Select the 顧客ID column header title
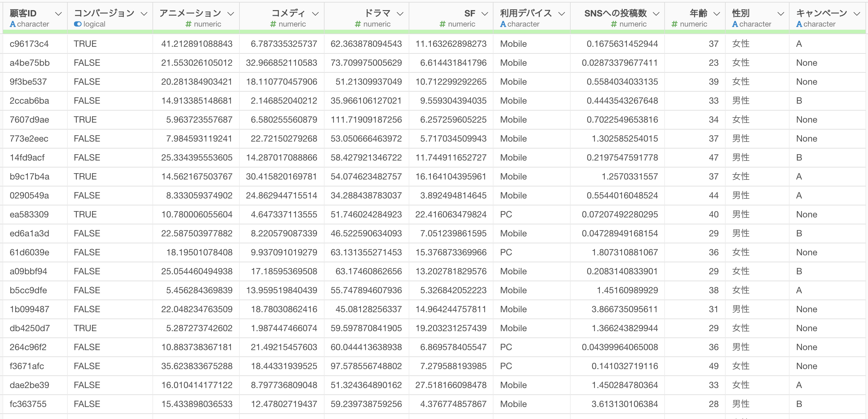Viewport: 868px width, 419px height. point(23,14)
